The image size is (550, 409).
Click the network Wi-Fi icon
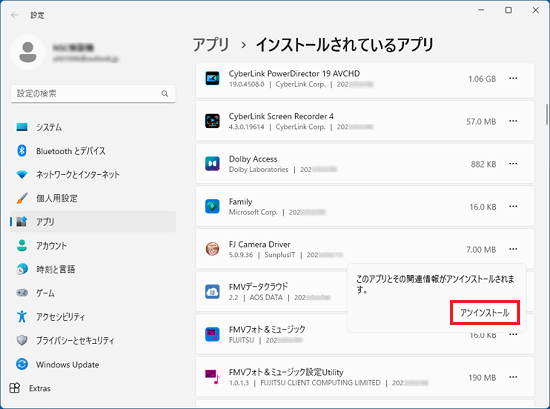pyautogui.click(x=22, y=174)
